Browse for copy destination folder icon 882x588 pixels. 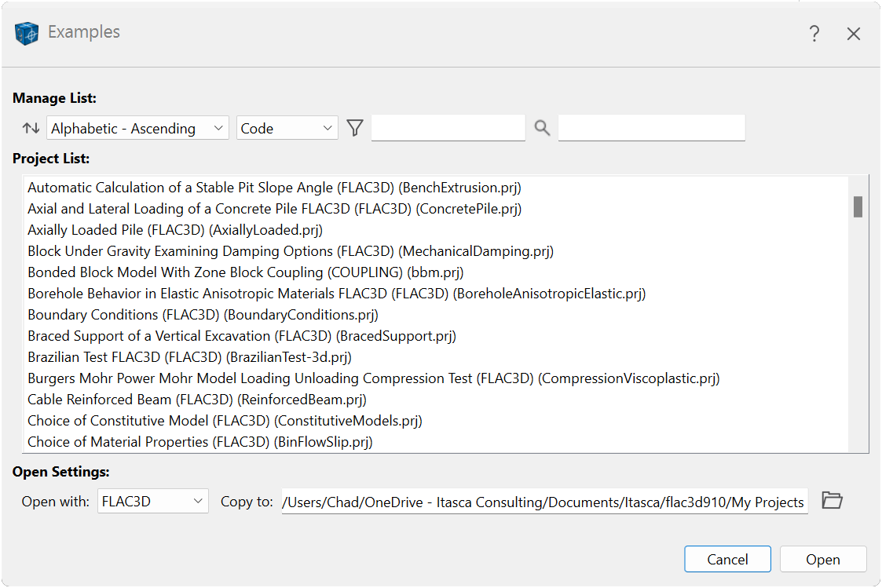832,501
